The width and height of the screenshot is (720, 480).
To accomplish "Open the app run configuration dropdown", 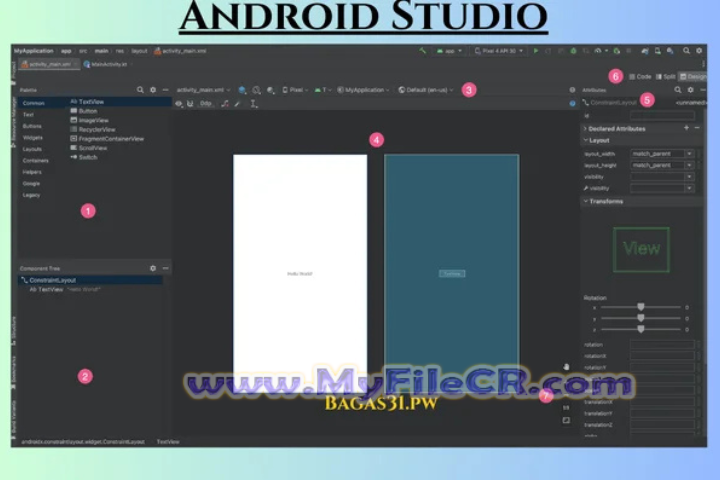I will (x=449, y=51).
